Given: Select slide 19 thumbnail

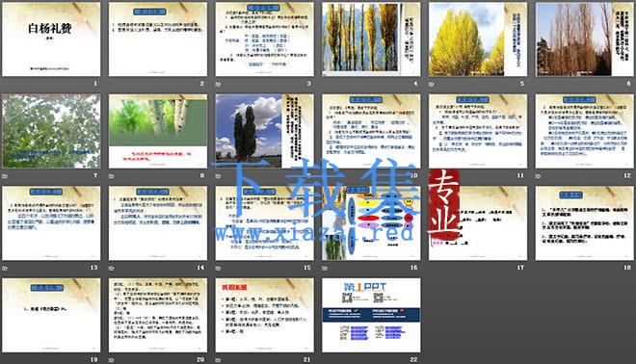Looking at the screenshot, I should point(51,315).
